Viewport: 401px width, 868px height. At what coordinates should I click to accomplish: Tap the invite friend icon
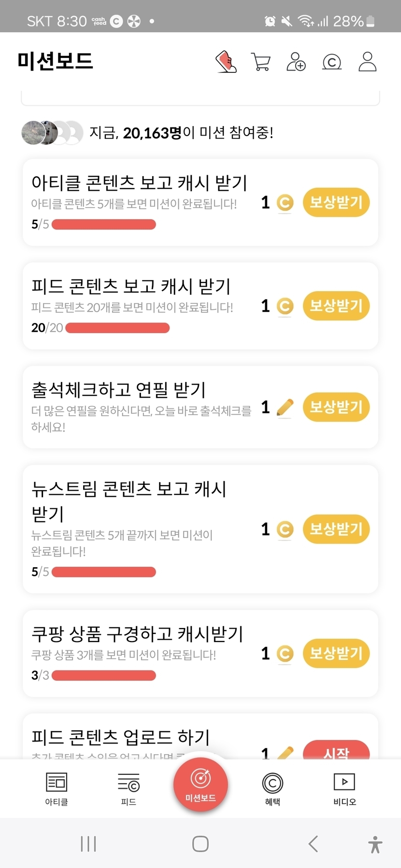(296, 62)
